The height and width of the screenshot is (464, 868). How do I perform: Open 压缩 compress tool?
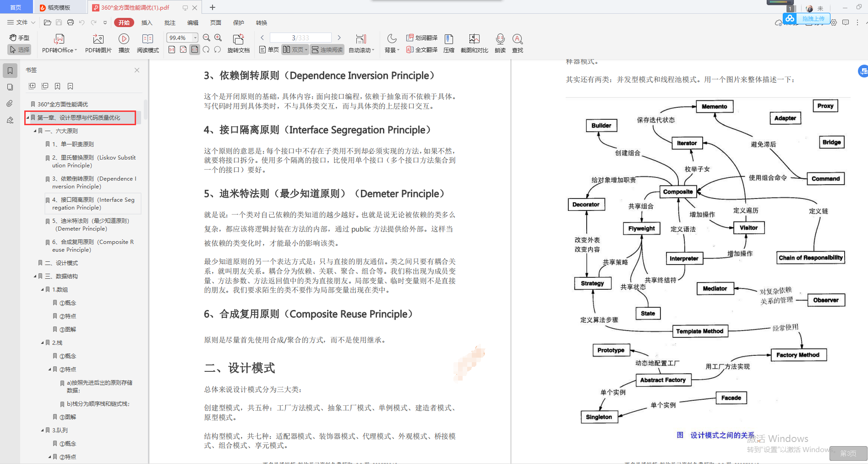tap(449, 44)
